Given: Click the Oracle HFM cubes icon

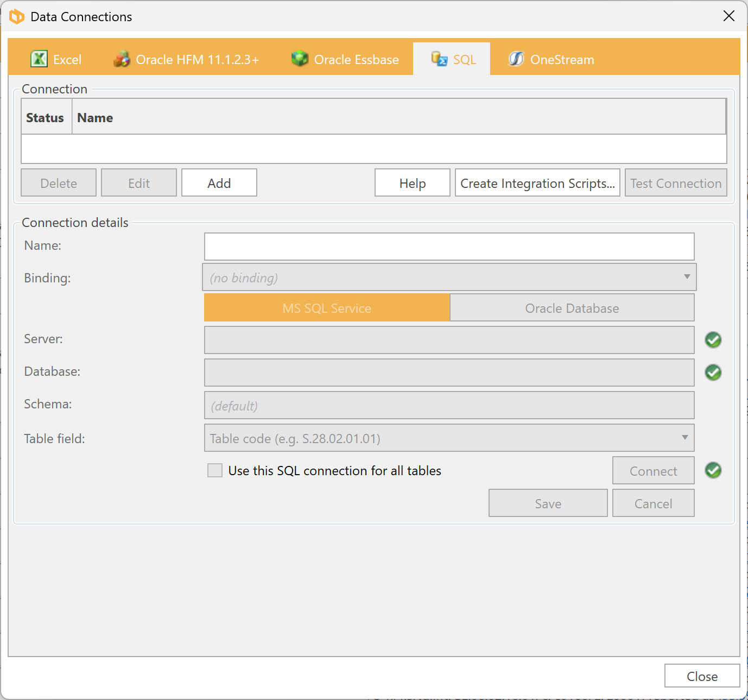Looking at the screenshot, I should click(122, 59).
